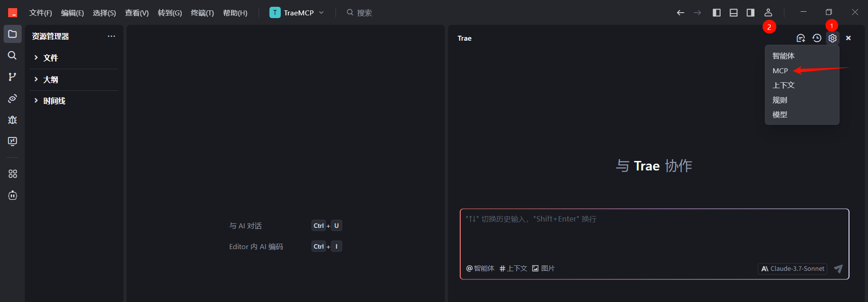Click @智能体 button in chat input
Screen dimensions: 868x302
pos(480,269)
